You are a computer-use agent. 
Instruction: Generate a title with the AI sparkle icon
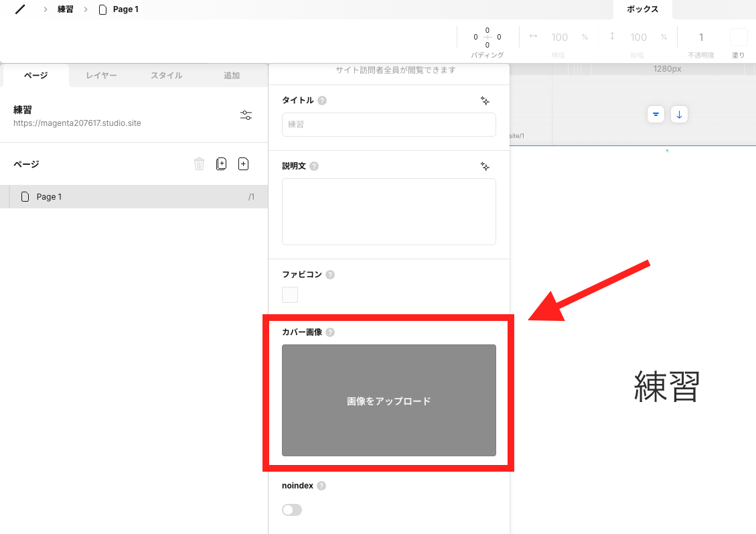pyautogui.click(x=484, y=101)
